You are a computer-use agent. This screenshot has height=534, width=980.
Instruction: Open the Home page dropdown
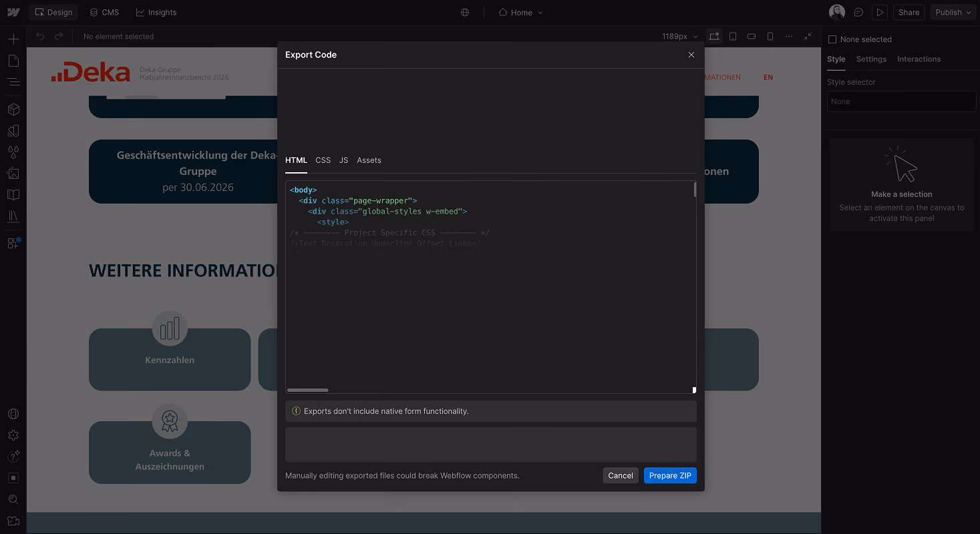click(521, 13)
